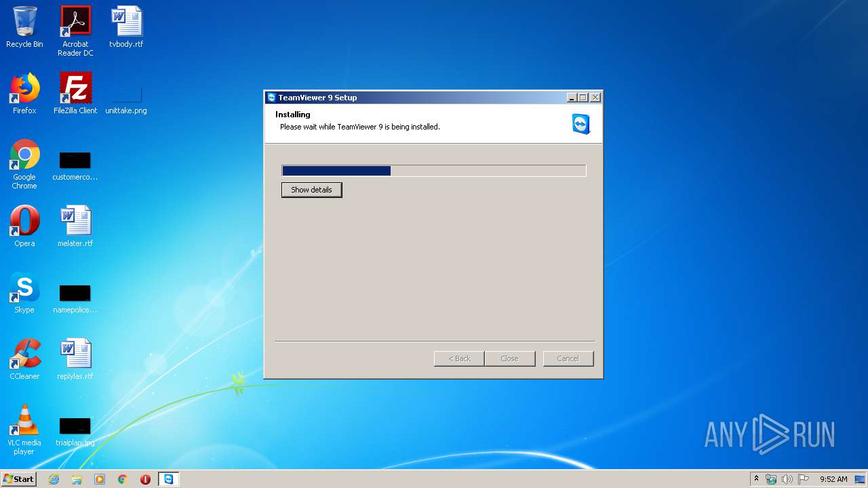The width and height of the screenshot is (868, 488).
Task: Open the Action Center flag icon
Action: point(804,479)
